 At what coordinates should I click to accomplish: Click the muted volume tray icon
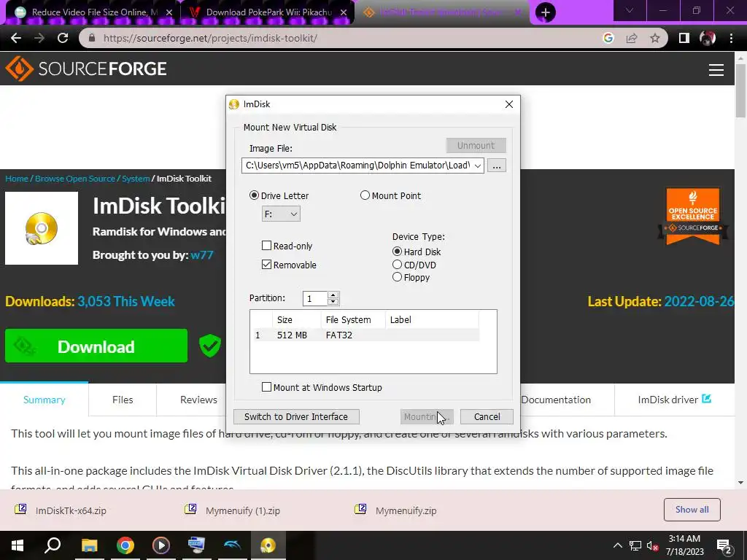652,545
